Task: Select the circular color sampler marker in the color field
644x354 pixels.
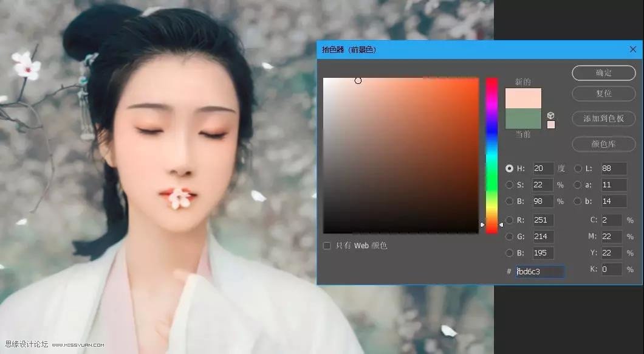Action: click(x=358, y=80)
